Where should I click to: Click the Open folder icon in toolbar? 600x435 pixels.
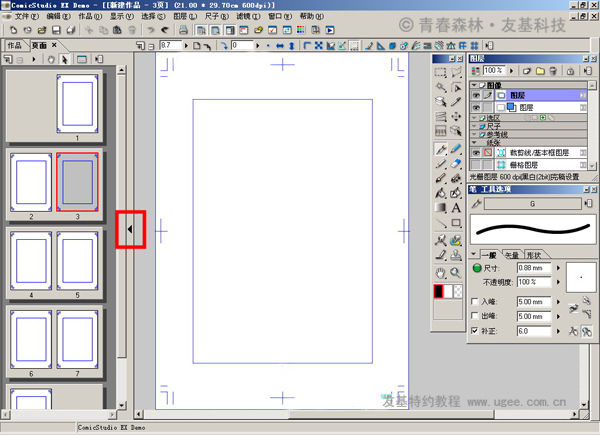(42, 30)
